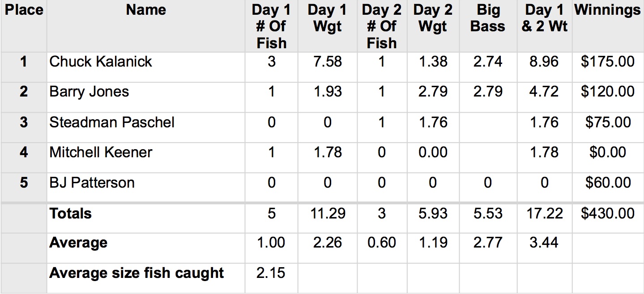Image resolution: width=644 pixels, height=294 pixels.
Task: Click the Steadman Paschel name cell
Action: [x=112, y=122]
